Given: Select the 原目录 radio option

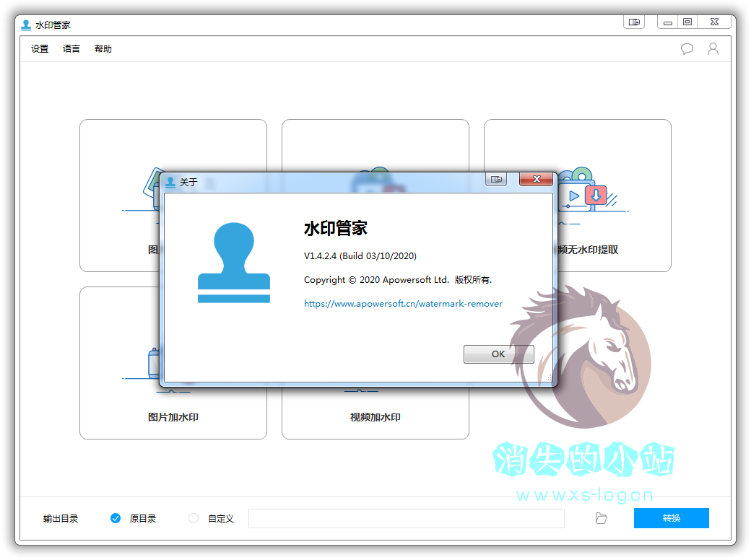Looking at the screenshot, I should [x=116, y=518].
